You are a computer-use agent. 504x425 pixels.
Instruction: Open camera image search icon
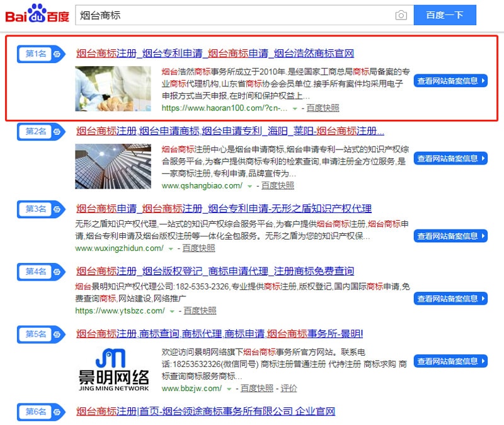pyautogui.click(x=401, y=15)
